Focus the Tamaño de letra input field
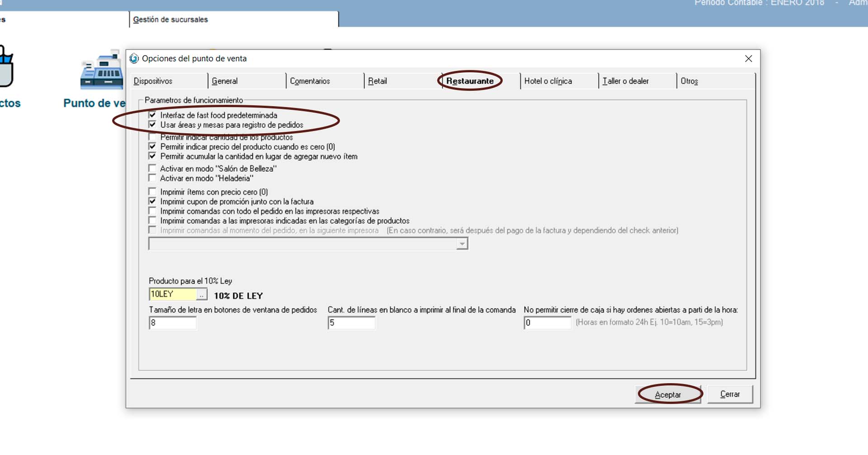The width and height of the screenshot is (868, 455). 173,323
